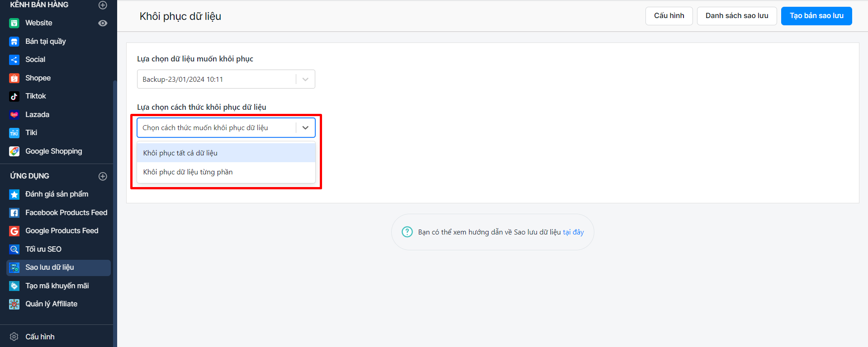
Task: Click the Quản lý Affiliate icon
Action: [x=14, y=304]
